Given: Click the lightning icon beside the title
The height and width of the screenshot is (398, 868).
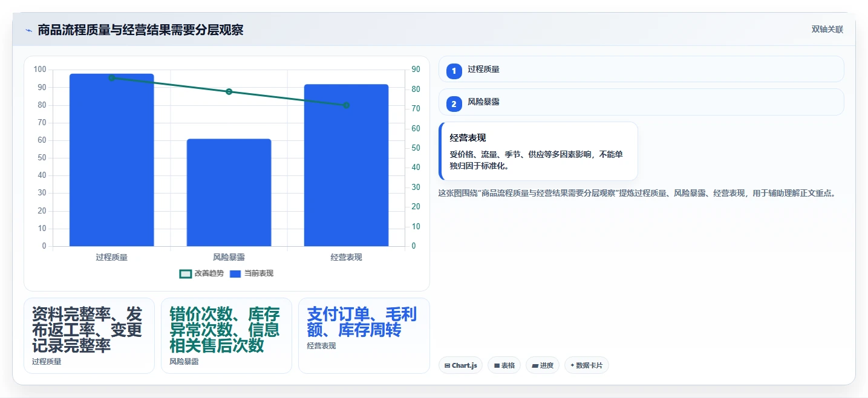Looking at the screenshot, I should click(28, 30).
